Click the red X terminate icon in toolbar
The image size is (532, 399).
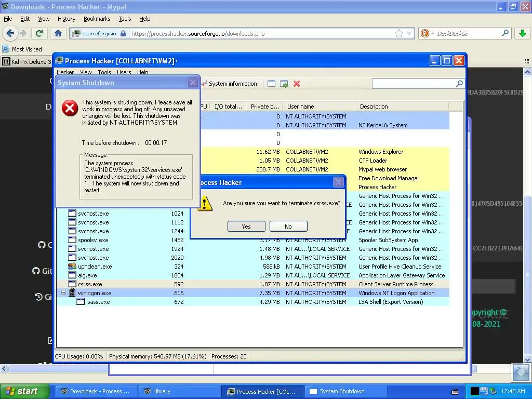point(297,84)
